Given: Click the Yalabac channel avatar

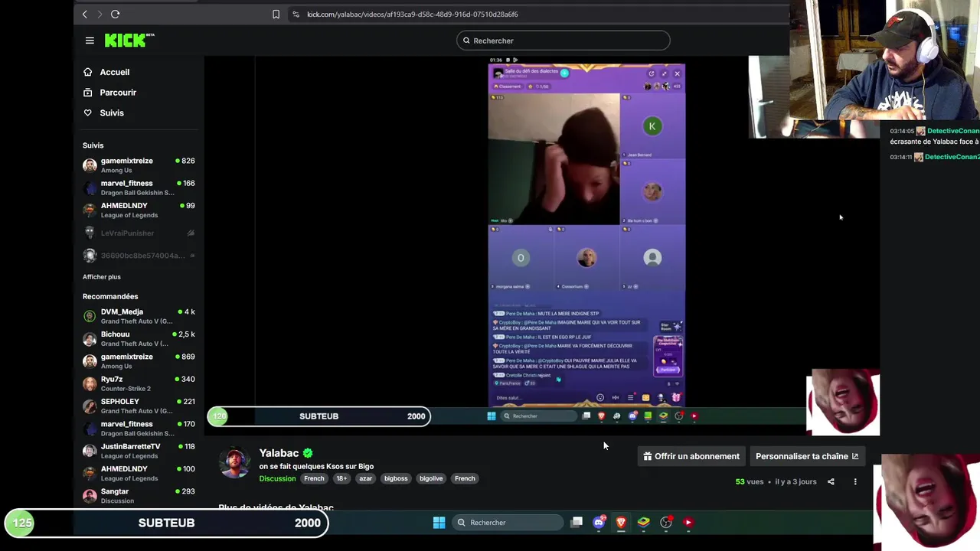Looking at the screenshot, I should click(x=234, y=463).
